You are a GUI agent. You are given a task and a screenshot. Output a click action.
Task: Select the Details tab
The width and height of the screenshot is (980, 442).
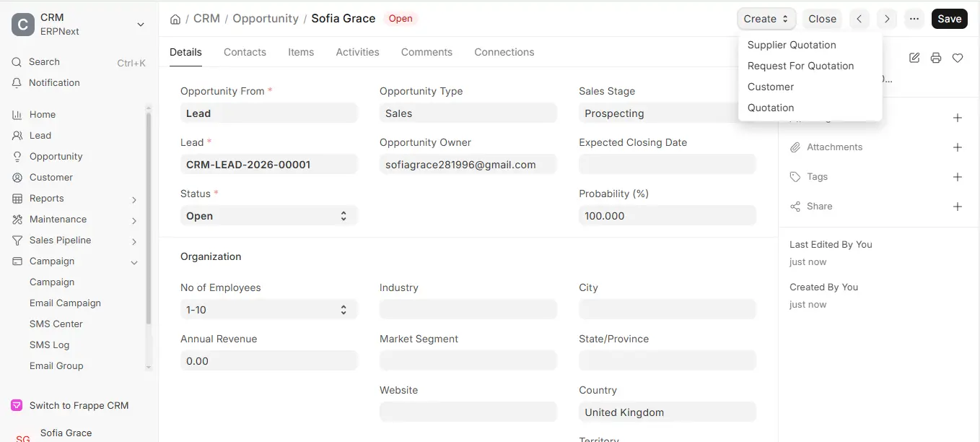(185, 52)
